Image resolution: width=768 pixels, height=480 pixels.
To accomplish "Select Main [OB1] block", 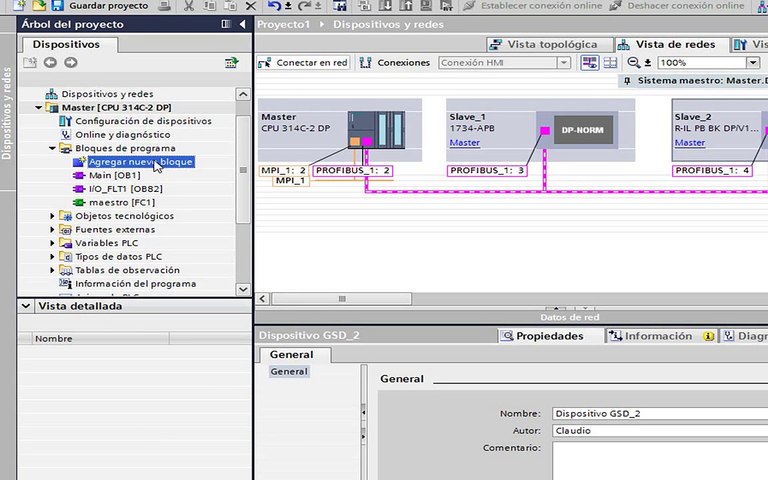I will coord(114,175).
